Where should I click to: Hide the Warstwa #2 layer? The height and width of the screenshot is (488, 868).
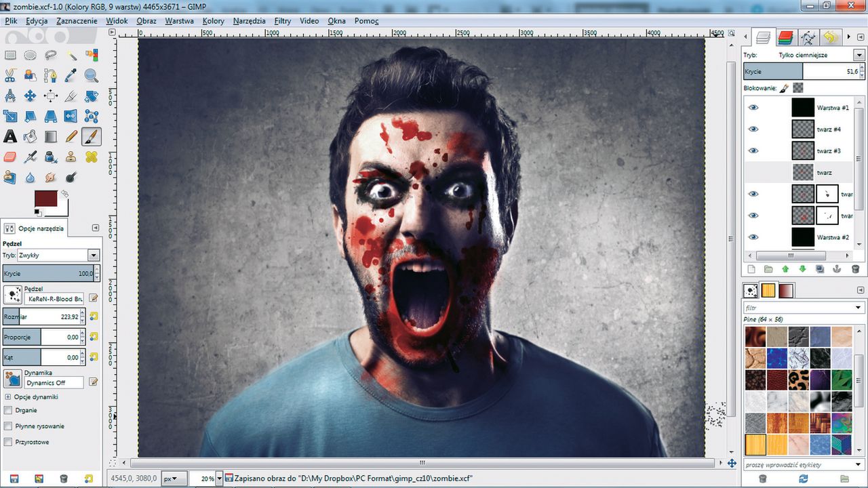pyautogui.click(x=753, y=237)
